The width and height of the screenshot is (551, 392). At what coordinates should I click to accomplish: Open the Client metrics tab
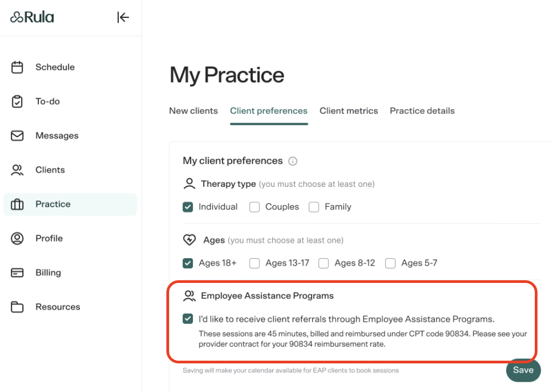click(348, 111)
